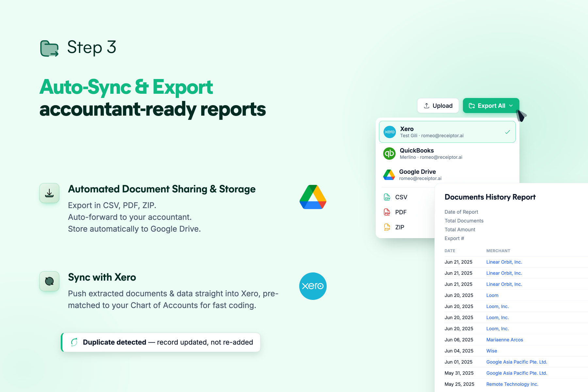Click the Jun 04, 2025 date cell

tap(459, 351)
